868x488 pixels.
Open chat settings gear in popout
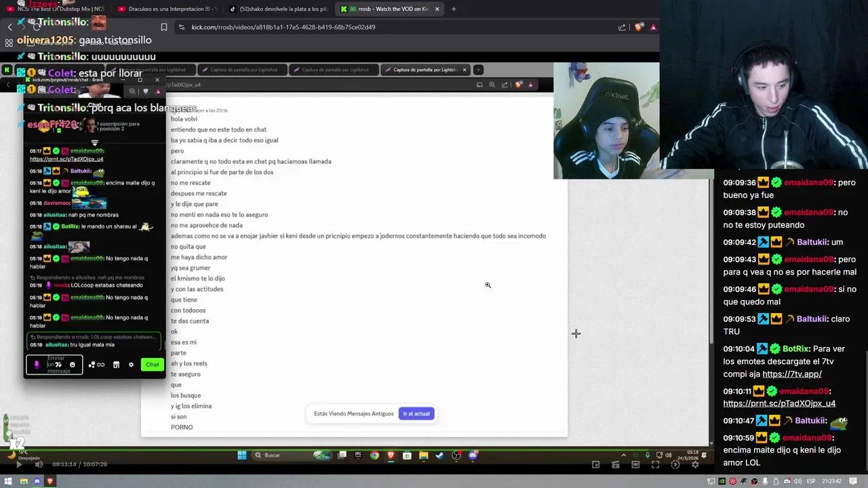(132, 365)
